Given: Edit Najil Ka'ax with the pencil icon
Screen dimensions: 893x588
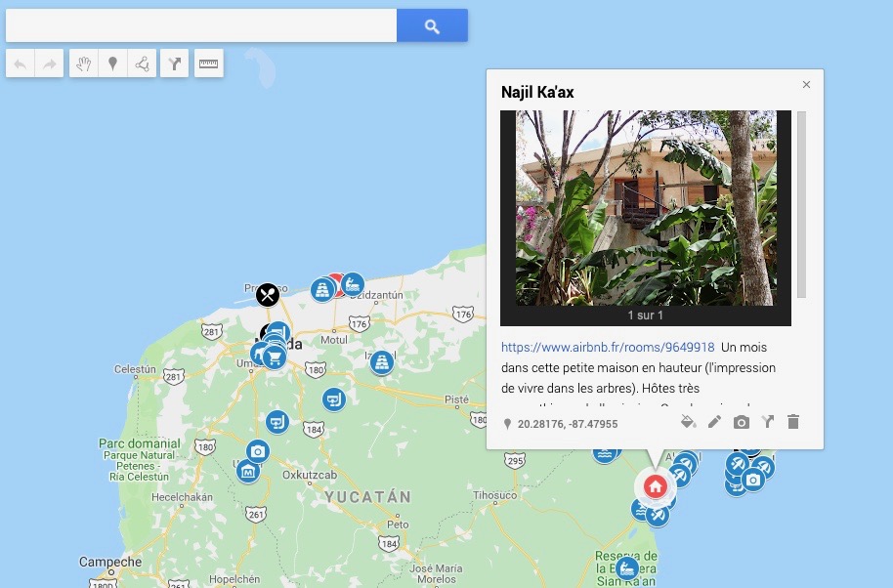Looking at the screenshot, I should click(714, 422).
